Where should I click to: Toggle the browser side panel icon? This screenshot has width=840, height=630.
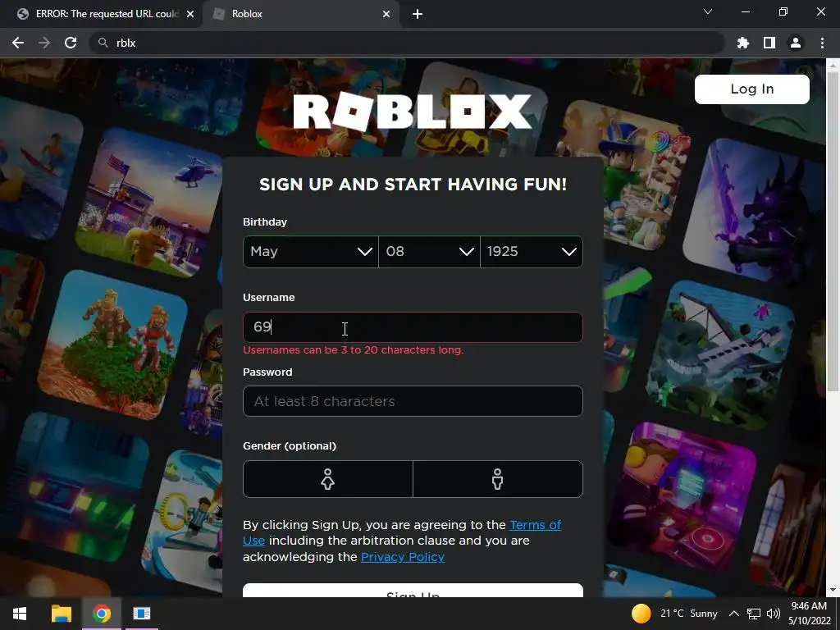[x=769, y=43]
